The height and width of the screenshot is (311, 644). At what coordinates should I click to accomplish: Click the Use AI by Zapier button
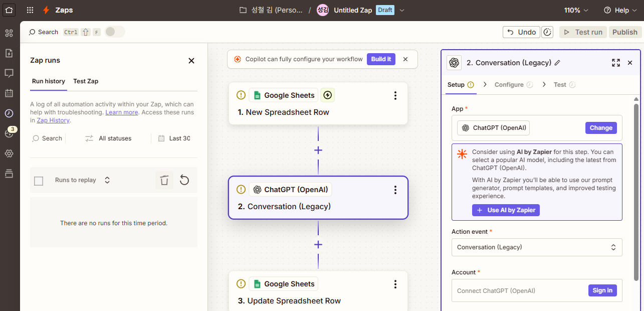coord(506,210)
